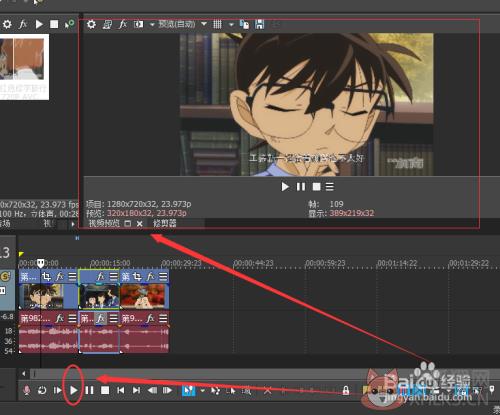Open project video properties gear in preview toolbar
Image resolution: width=500 pixels, height=415 pixels.
(91, 24)
